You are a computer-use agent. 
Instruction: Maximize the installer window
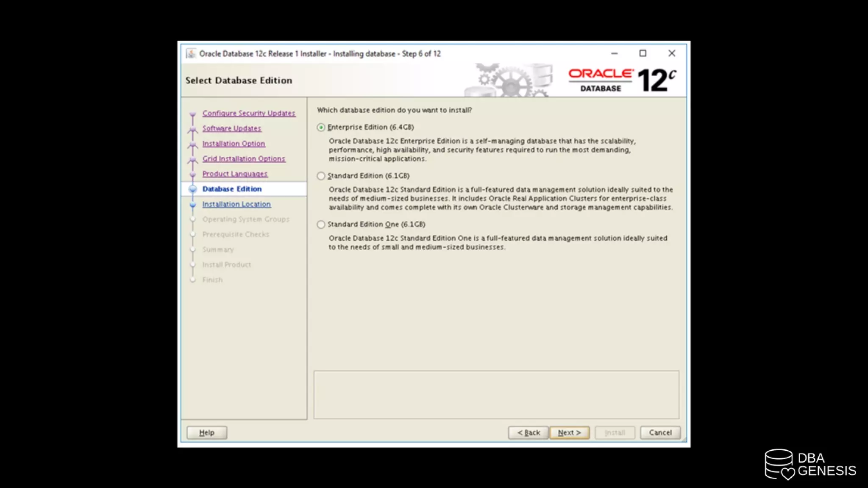coord(643,53)
